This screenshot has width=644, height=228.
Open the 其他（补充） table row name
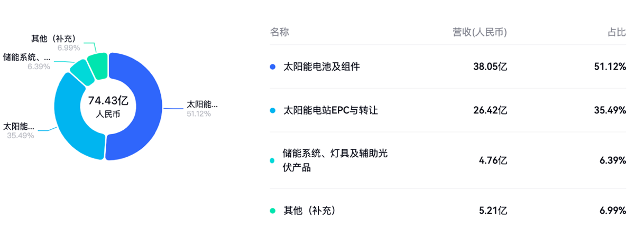click(x=309, y=211)
